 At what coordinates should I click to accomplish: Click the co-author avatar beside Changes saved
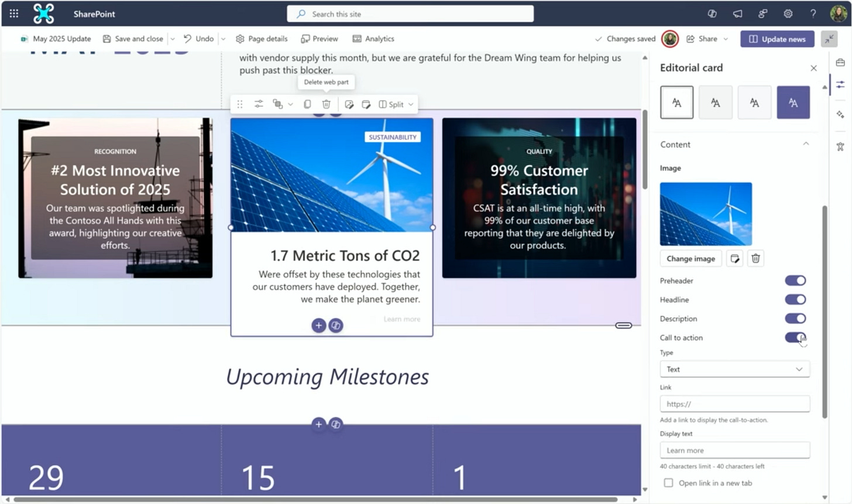coord(670,39)
